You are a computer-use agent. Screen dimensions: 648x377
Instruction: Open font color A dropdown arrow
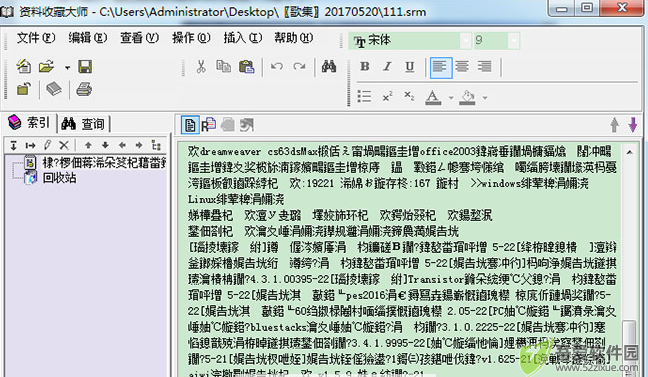tap(451, 98)
